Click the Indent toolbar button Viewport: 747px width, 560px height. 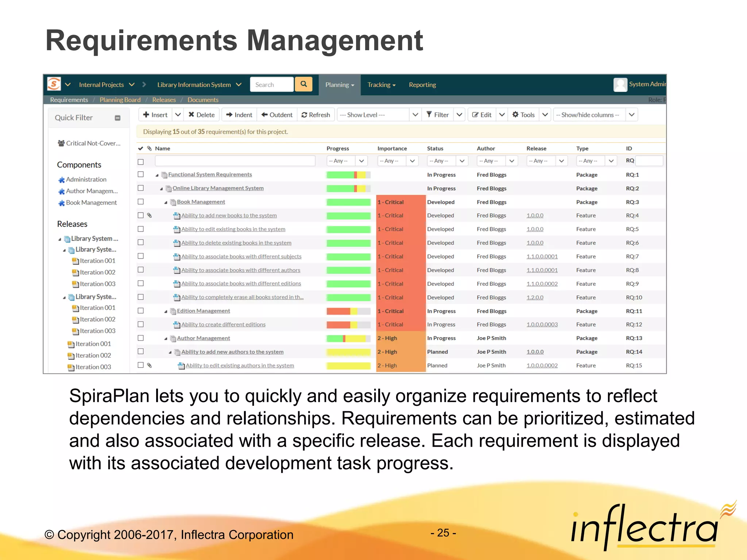coord(239,115)
